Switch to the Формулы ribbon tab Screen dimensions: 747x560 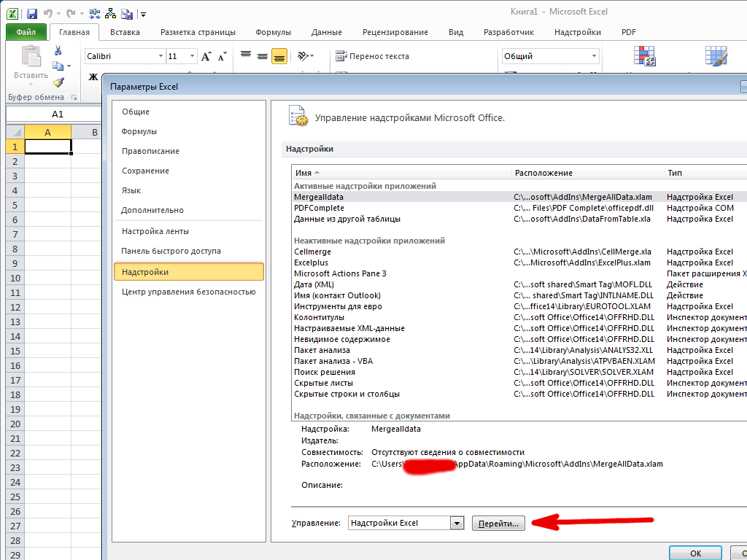point(273,32)
